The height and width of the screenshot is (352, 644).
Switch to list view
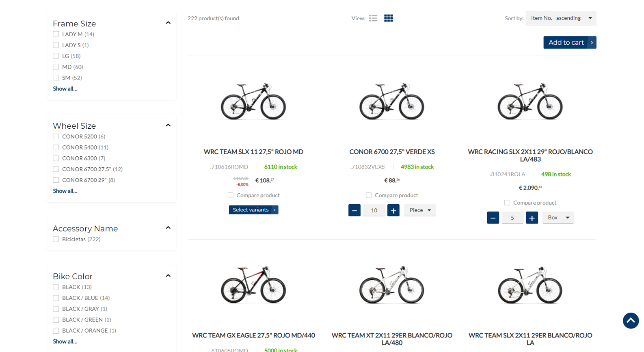point(373,18)
